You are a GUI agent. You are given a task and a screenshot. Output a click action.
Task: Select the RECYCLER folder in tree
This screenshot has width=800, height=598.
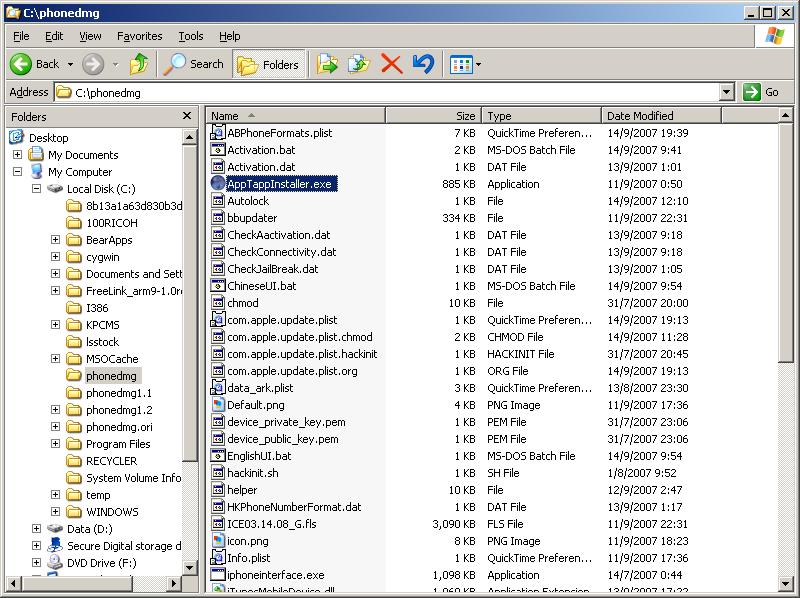pyautogui.click(x=112, y=461)
